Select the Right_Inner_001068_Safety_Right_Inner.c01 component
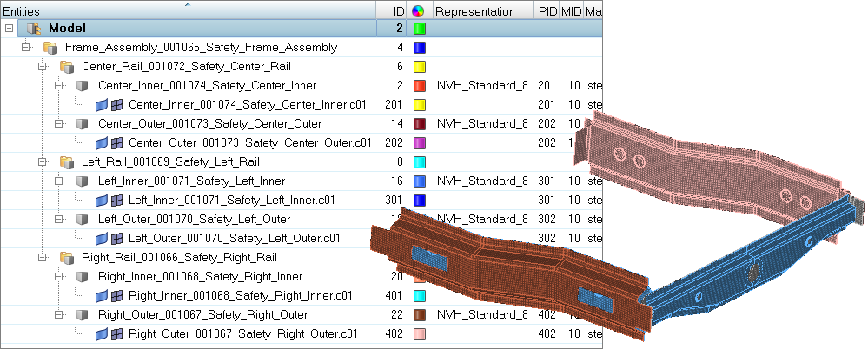 coord(241,296)
